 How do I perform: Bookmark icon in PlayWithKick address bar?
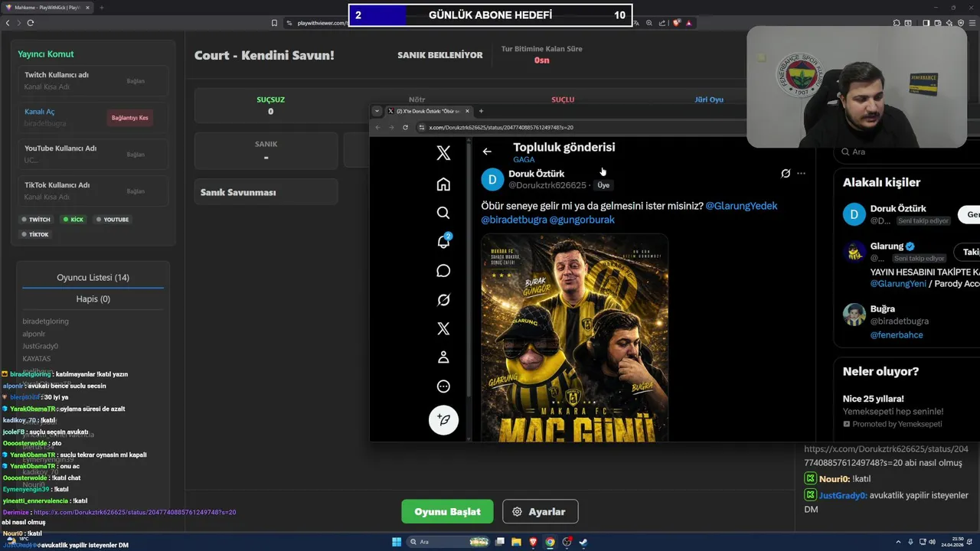click(x=274, y=23)
